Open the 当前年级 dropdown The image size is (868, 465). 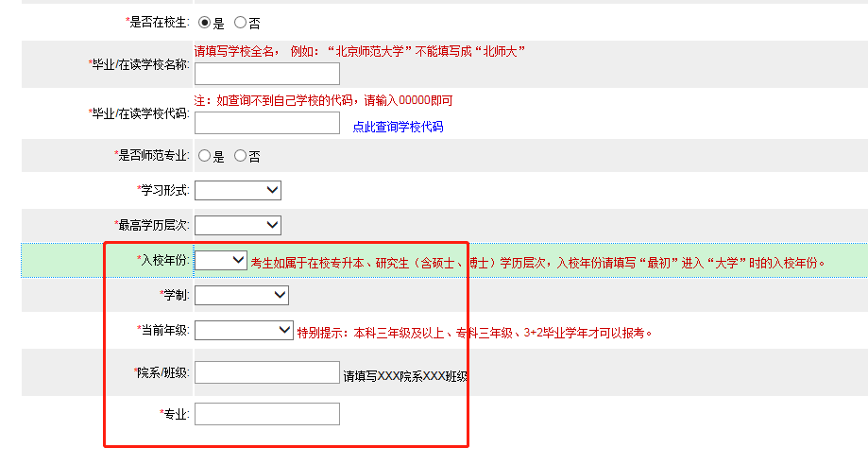point(245,330)
